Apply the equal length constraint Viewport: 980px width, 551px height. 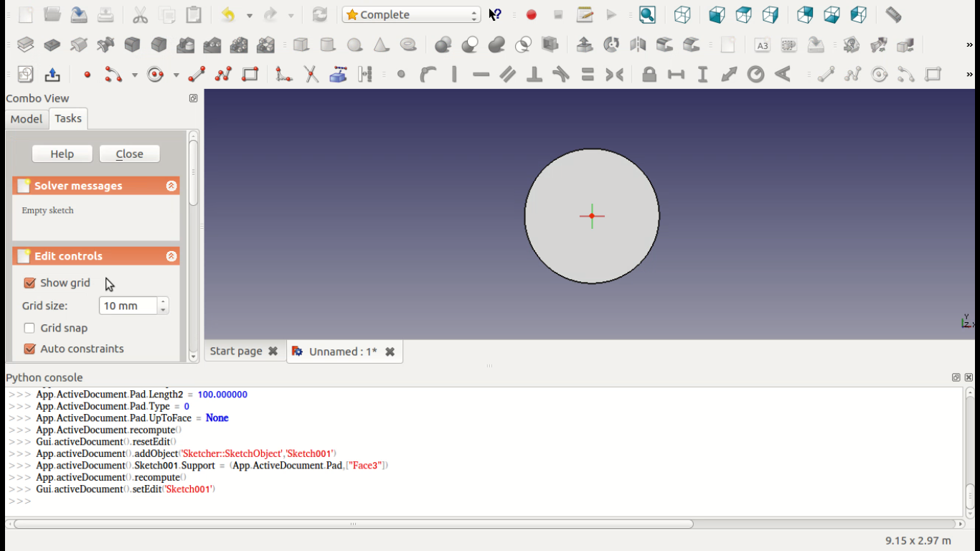click(x=588, y=75)
